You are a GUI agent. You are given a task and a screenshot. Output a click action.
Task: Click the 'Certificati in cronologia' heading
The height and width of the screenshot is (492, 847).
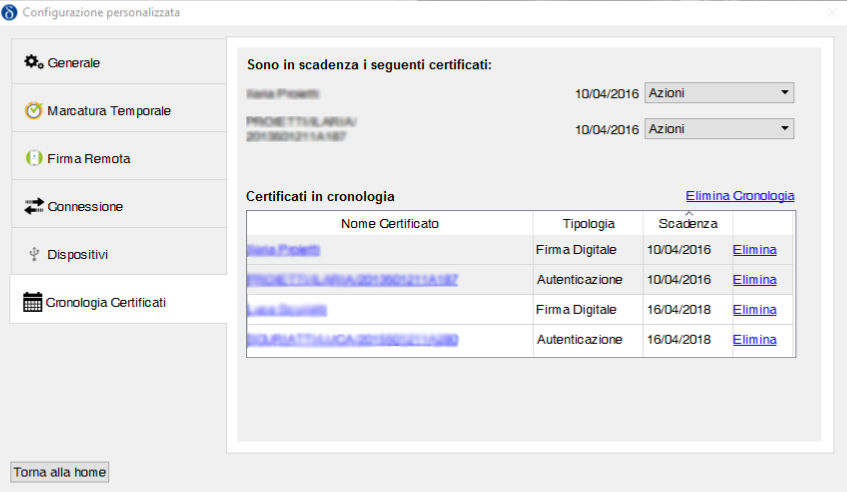pos(320,196)
